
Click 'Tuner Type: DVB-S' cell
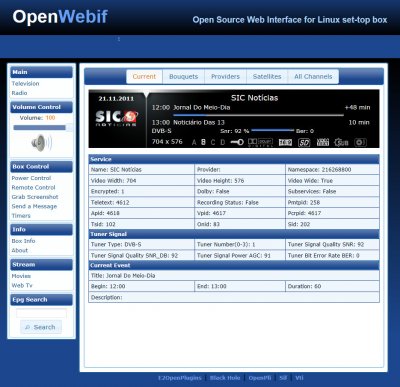(141, 244)
